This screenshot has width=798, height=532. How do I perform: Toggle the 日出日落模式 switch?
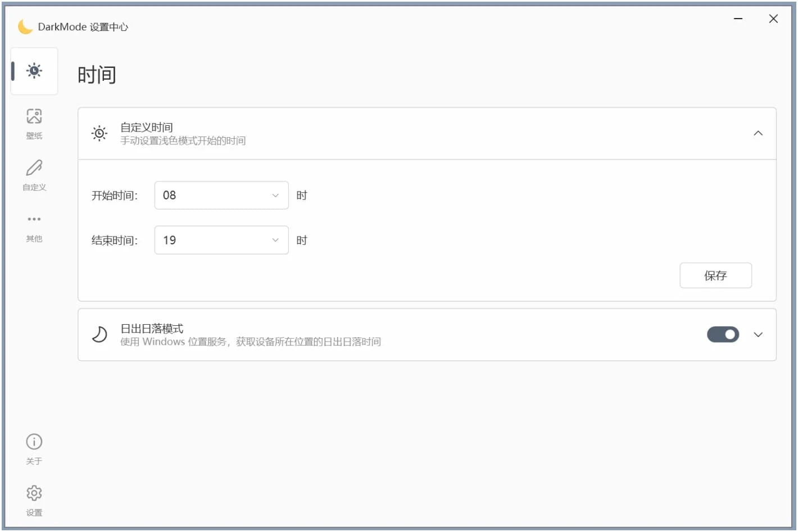[723, 335]
